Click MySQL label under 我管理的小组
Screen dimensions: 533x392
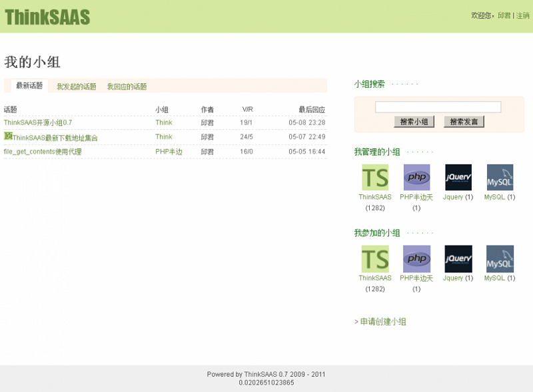click(494, 197)
